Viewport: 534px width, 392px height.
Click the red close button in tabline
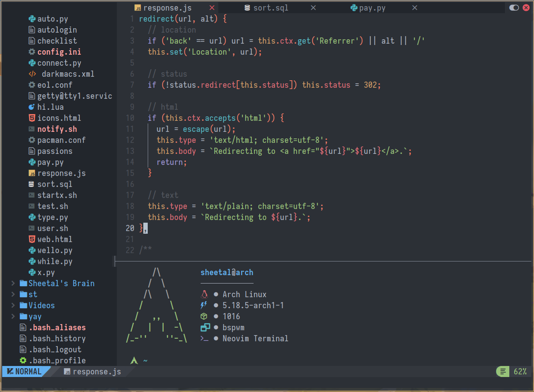(x=526, y=7)
